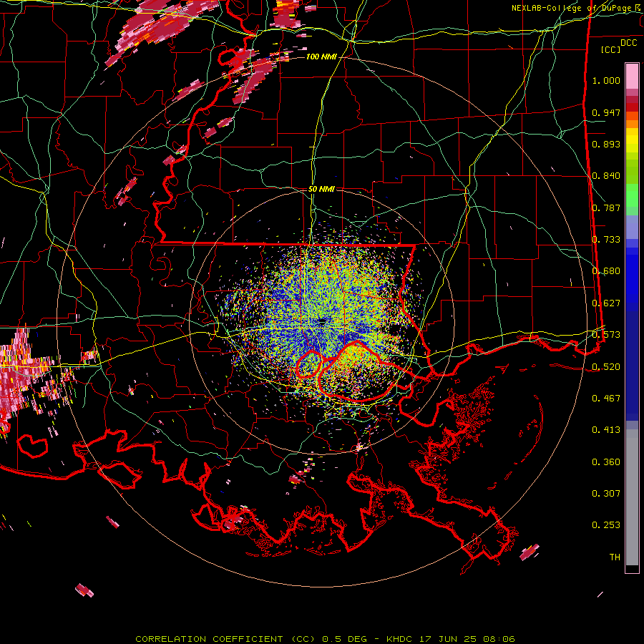The height and width of the screenshot is (644, 644).
Task: Click the [CC] legend unit label
Action: coord(610,49)
